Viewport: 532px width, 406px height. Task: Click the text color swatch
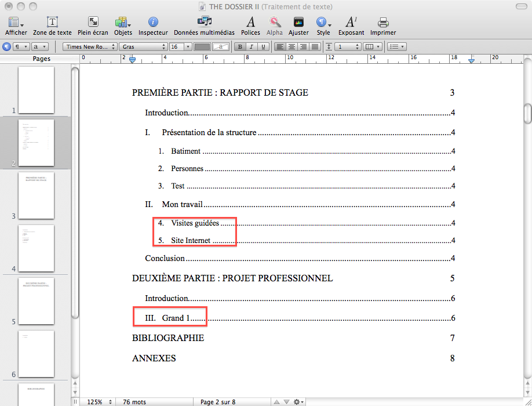[x=202, y=46]
